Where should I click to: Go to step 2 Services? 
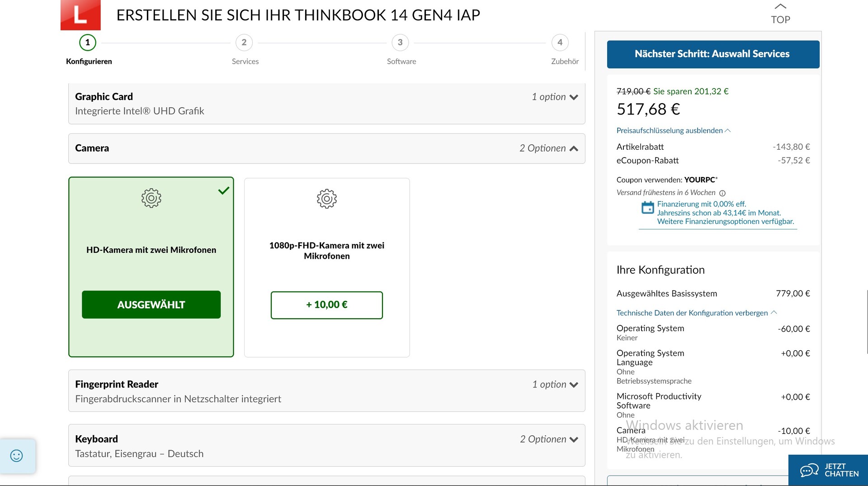[x=244, y=43]
